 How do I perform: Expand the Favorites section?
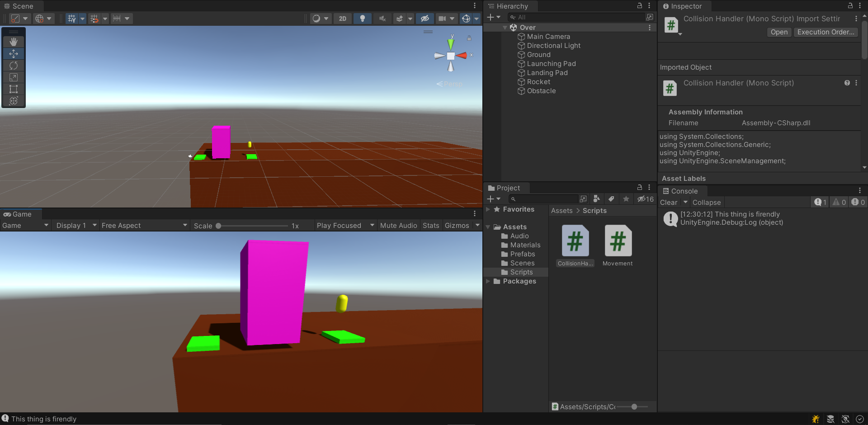[488, 209]
